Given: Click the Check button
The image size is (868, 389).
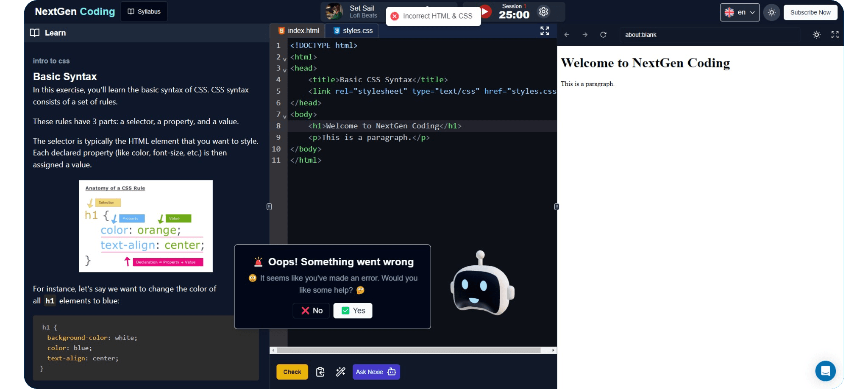Looking at the screenshot, I should tap(292, 372).
